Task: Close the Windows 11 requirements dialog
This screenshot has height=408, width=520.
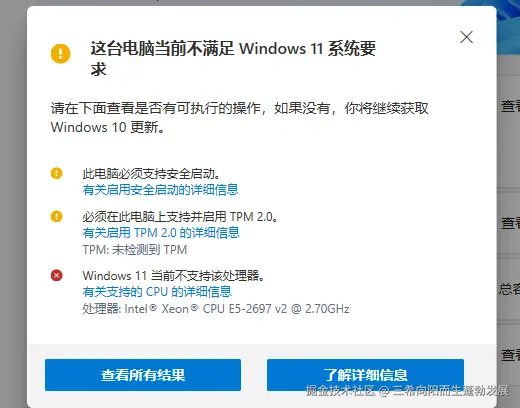Action: pyautogui.click(x=466, y=37)
